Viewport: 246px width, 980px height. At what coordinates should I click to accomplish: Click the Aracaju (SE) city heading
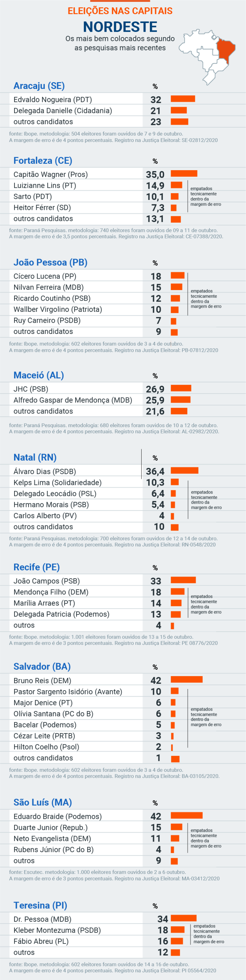click(x=39, y=86)
